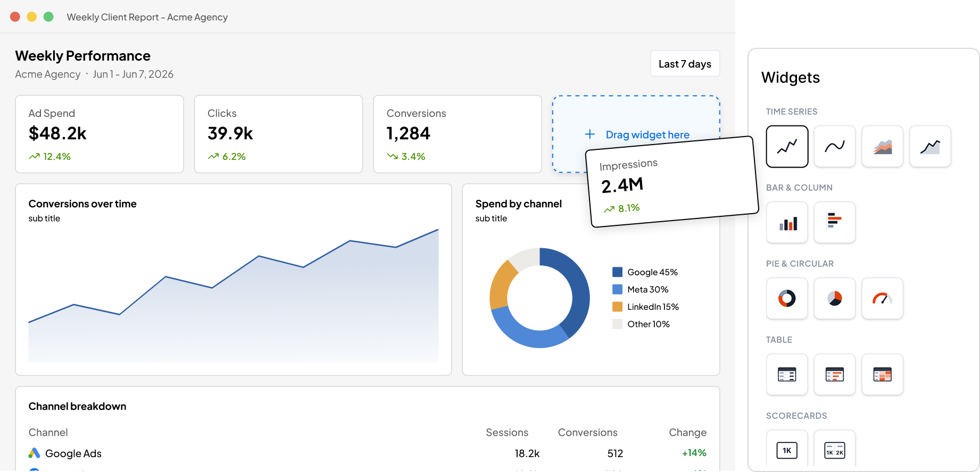980x472 pixels.
Task: Click the Google Ads logo icon
Action: pyautogui.click(x=35, y=453)
